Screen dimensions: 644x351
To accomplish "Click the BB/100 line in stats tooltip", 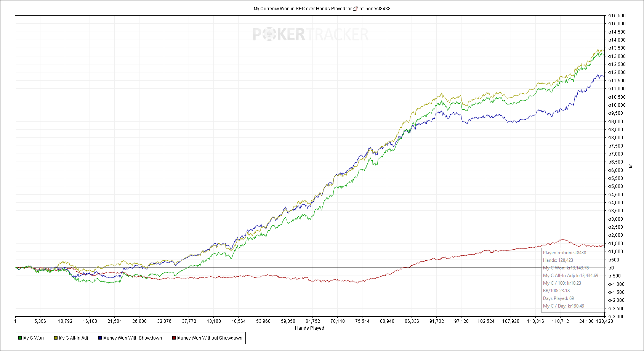I will pyautogui.click(x=556, y=291).
